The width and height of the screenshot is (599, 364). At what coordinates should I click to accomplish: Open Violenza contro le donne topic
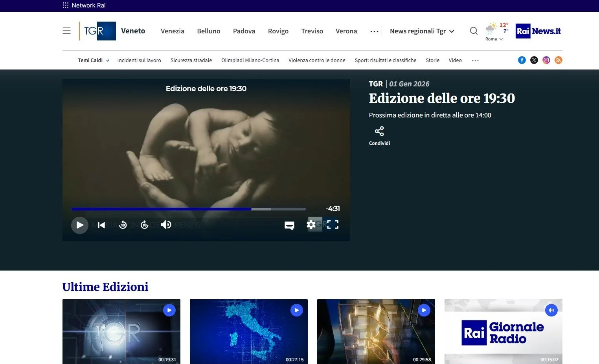(x=317, y=60)
